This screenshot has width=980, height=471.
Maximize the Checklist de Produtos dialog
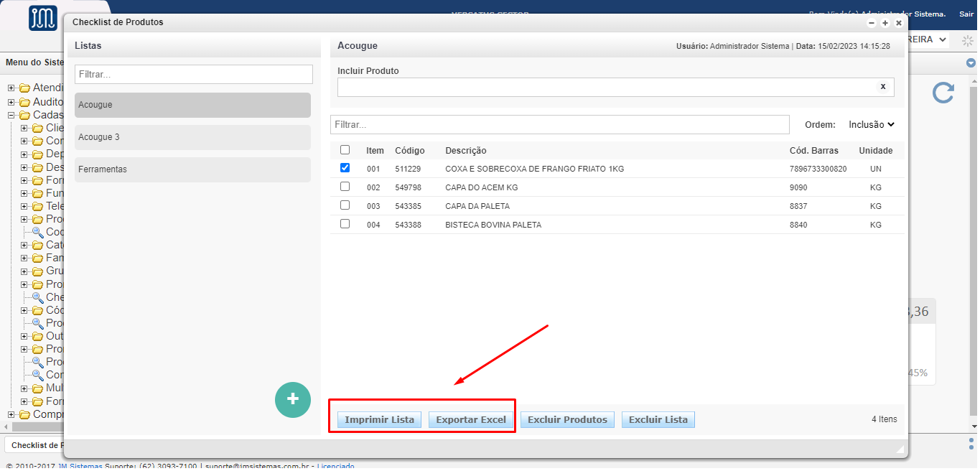tap(885, 23)
